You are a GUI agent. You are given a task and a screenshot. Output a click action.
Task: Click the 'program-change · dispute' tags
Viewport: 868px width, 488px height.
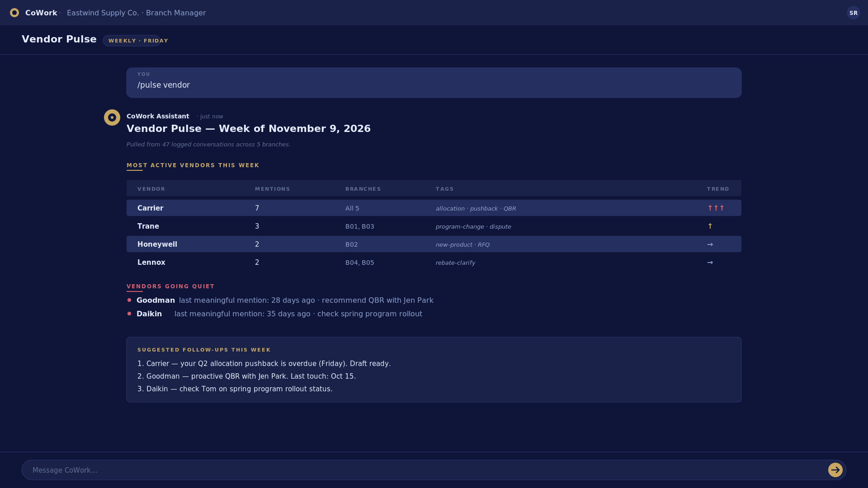point(473,226)
